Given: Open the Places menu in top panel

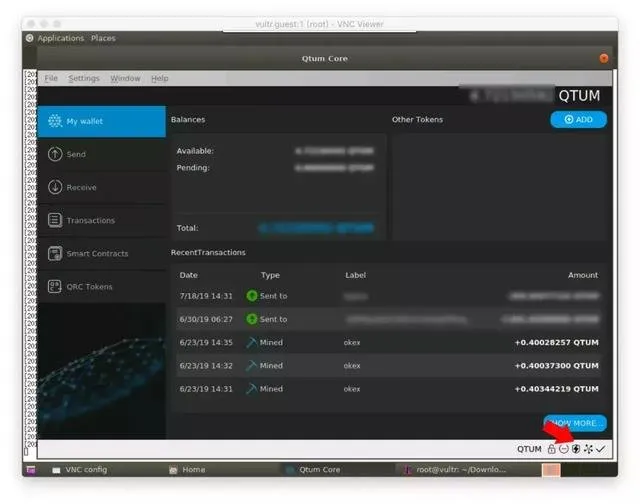Looking at the screenshot, I should (103, 38).
